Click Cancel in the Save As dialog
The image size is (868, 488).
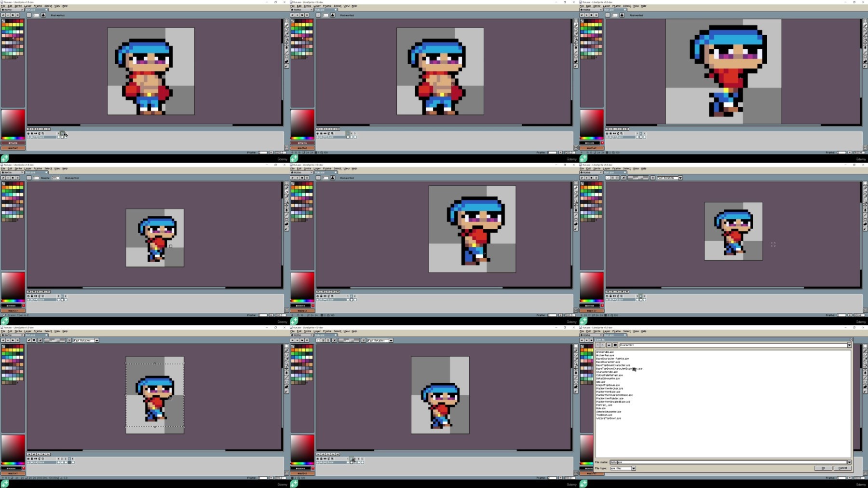click(842, 468)
